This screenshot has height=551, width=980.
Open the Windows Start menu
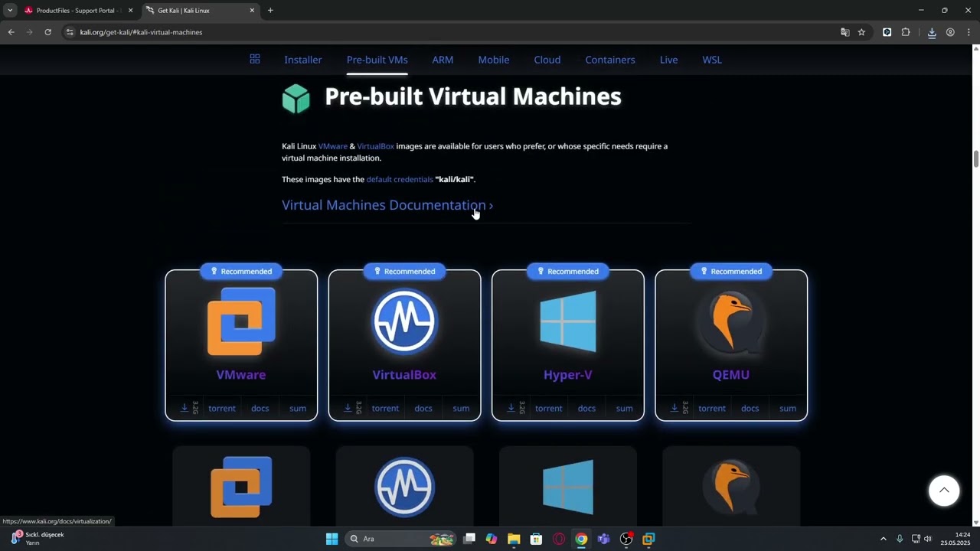(332, 539)
